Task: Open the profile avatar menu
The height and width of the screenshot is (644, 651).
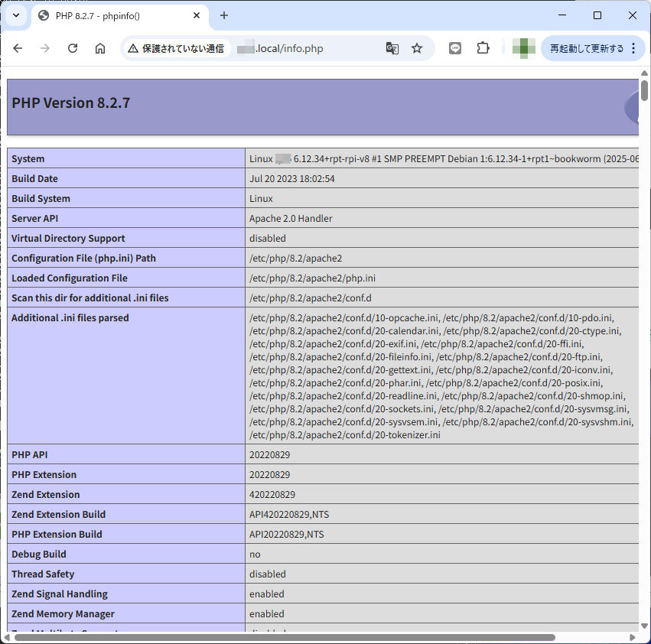Action: (523, 49)
